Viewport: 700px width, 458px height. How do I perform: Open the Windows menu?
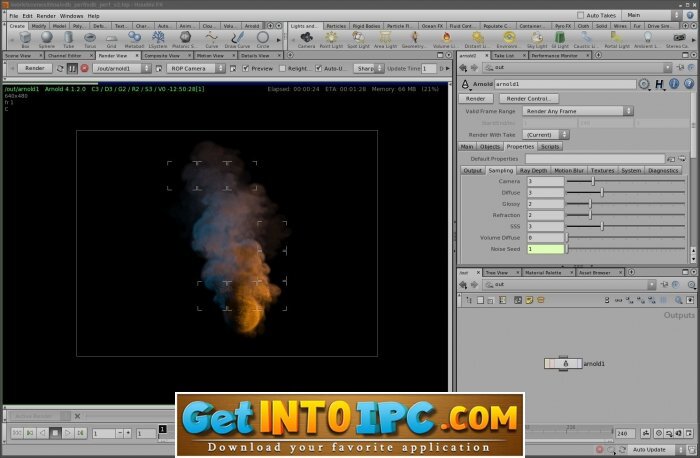pos(71,16)
